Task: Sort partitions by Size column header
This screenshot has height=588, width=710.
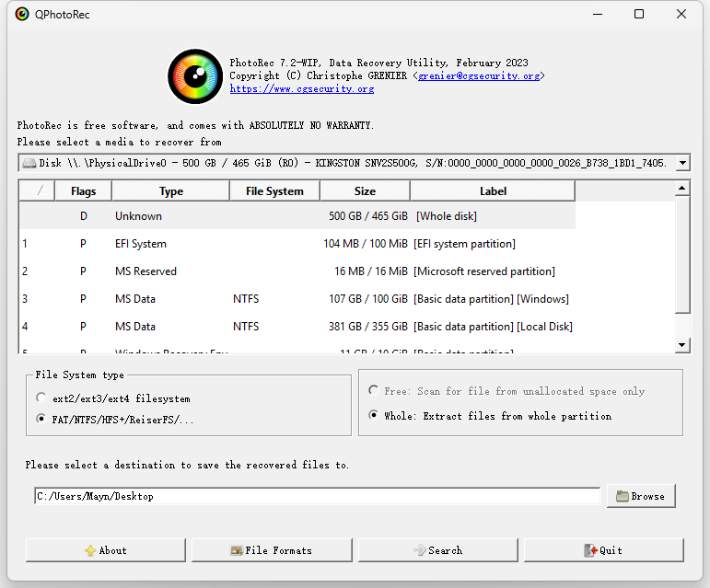Action: click(x=365, y=191)
